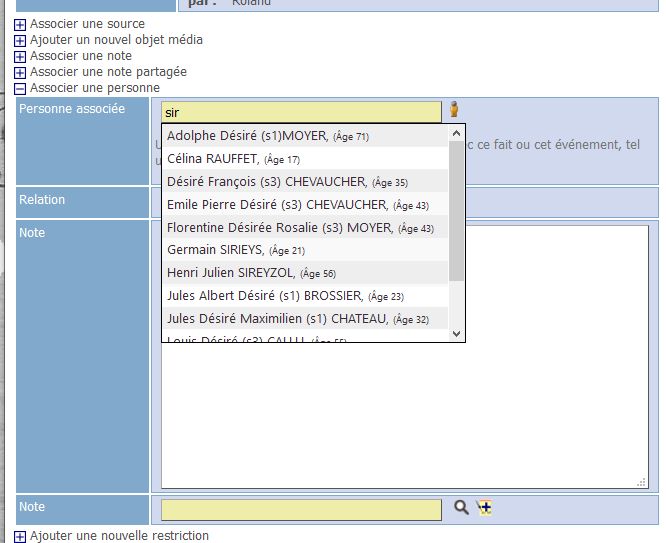Screen dimensions: 666x543
Task: Click the yellow Note input field
Action: pos(300,509)
